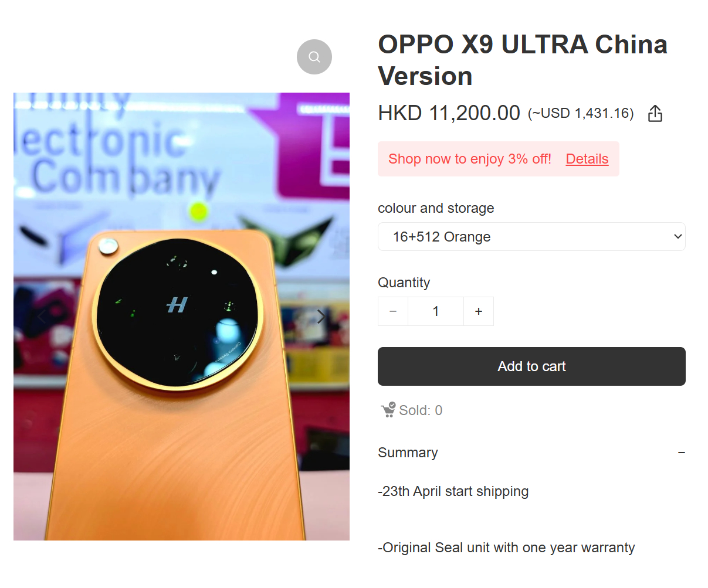Show the next product photo with the right arrow
The height and width of the screenshot is (588, 708).
coord(321,317)
